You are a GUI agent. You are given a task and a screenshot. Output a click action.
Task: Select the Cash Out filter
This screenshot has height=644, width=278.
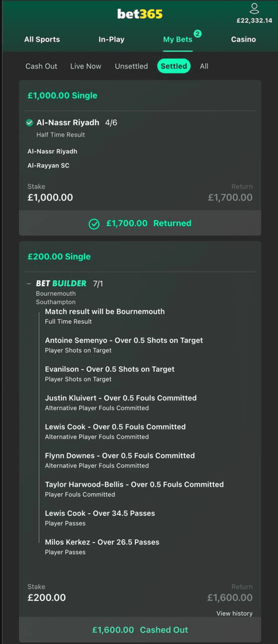point(41,66)
